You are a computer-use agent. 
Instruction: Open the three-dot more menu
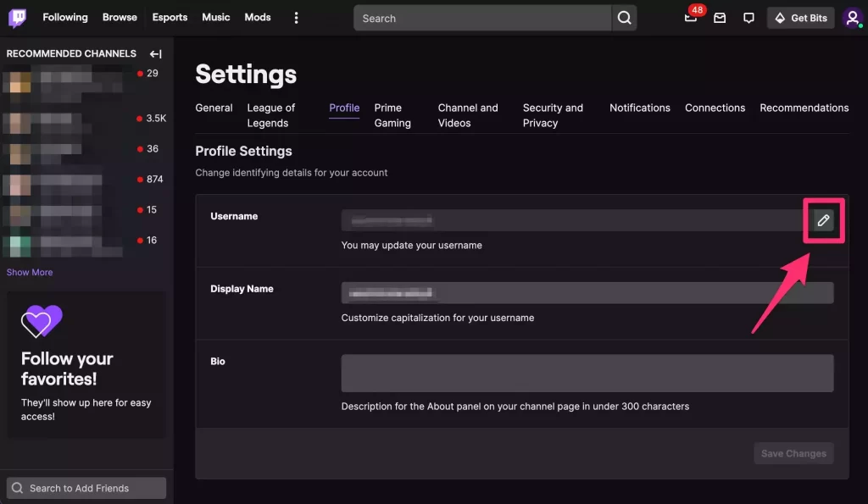tap(296, 18)
